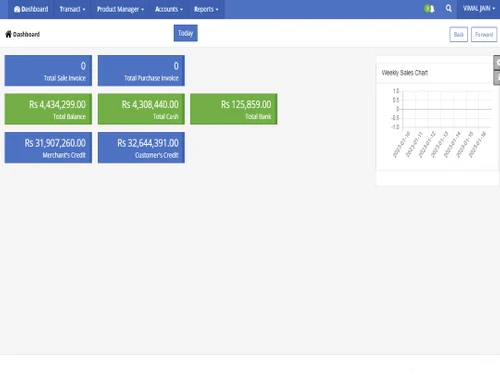Open the Total Bank tile

point(234,109)
